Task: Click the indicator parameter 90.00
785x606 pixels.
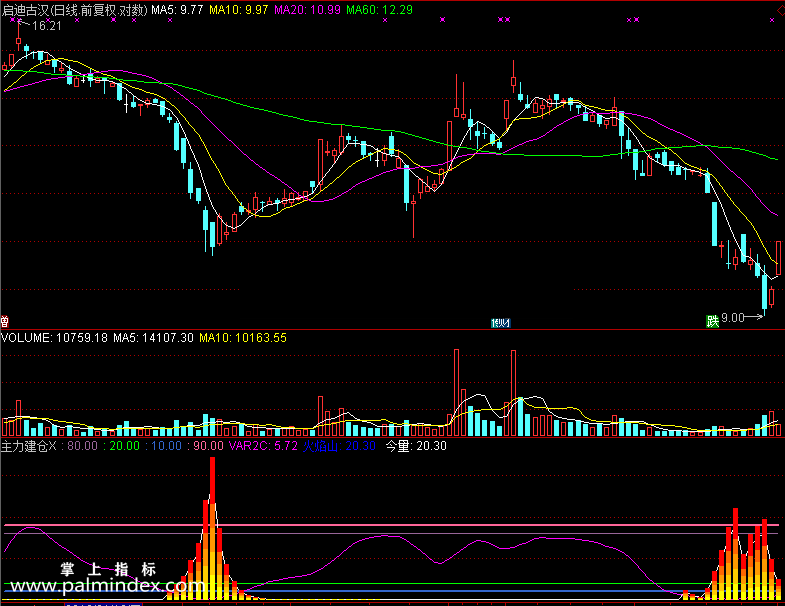Action: pyautogui.click(x=208, y=446)
